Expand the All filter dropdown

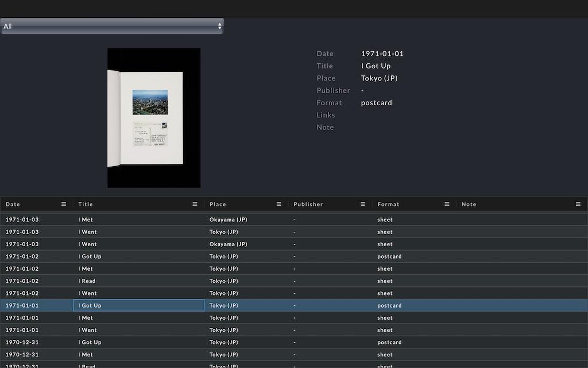[112, 26]
